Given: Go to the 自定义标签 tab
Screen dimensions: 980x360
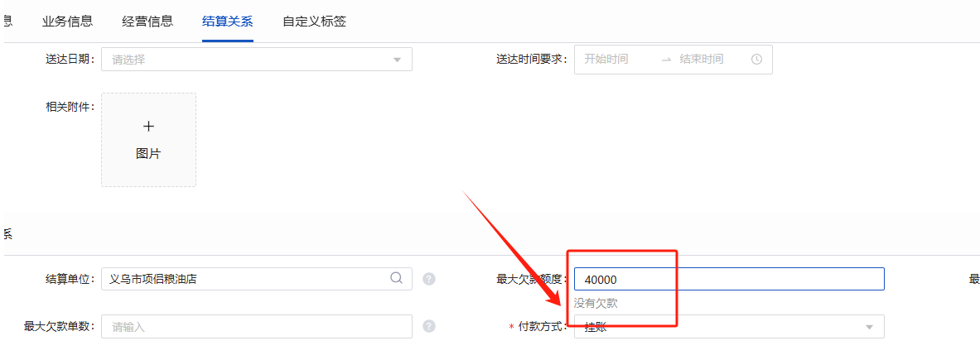Looking at the screenshot, I should pyautogui.click(x=314, y=22).
